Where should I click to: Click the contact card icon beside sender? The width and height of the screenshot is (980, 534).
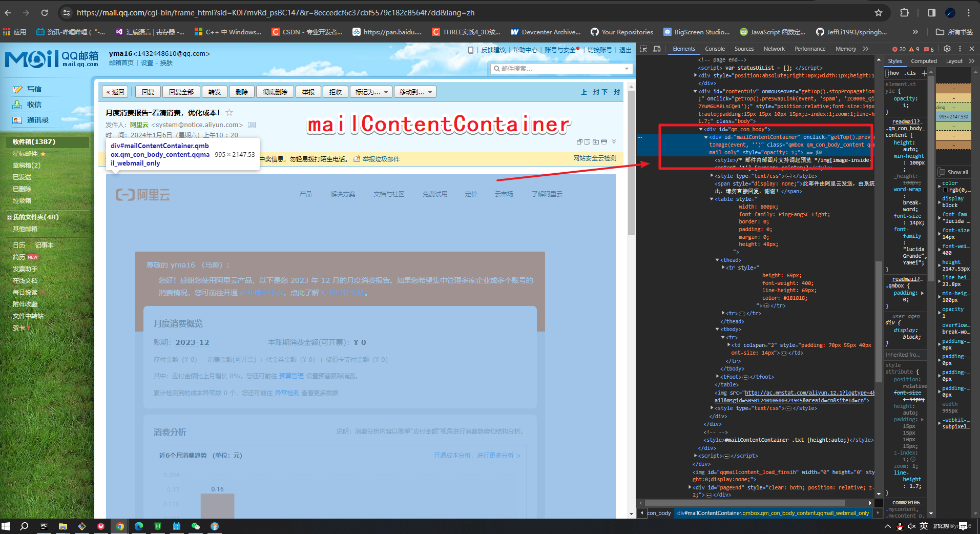[x=252, y=125]
